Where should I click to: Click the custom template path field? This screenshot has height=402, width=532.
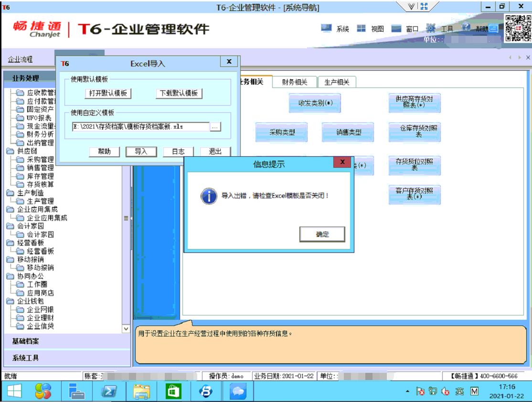coord(141,127)
